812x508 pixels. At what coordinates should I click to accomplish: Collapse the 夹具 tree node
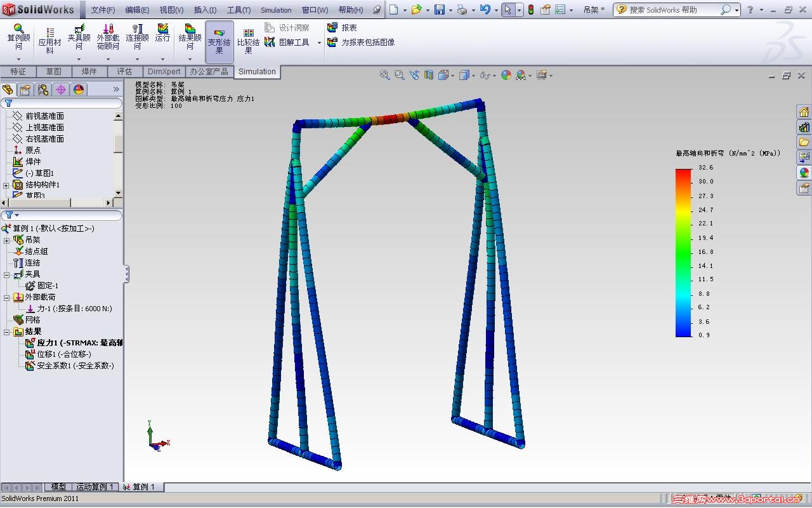point(6,274)
